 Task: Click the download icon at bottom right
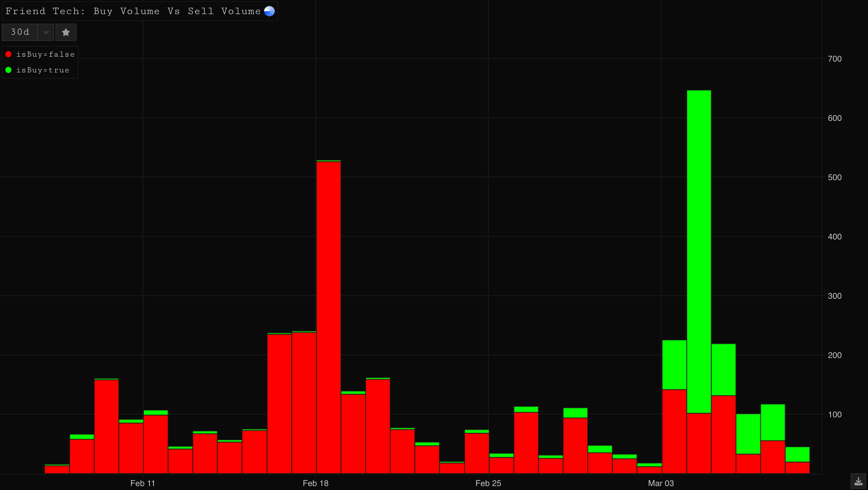(x=858, y=481)
